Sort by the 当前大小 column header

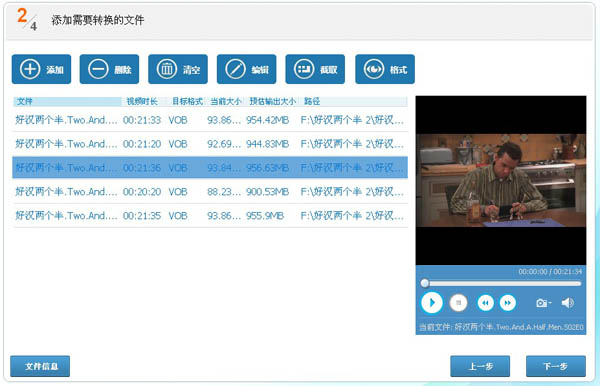tap(226, 101)
